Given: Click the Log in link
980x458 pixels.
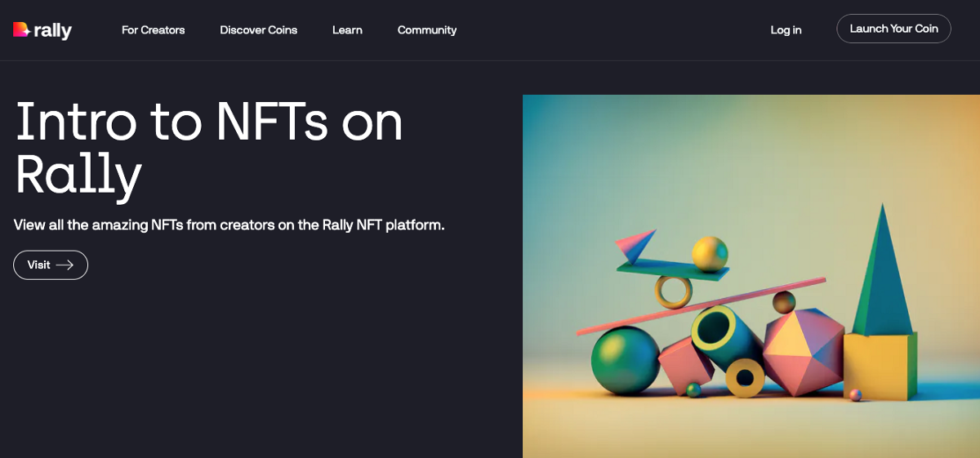Looking at the screenshot, I should (786, 30).
